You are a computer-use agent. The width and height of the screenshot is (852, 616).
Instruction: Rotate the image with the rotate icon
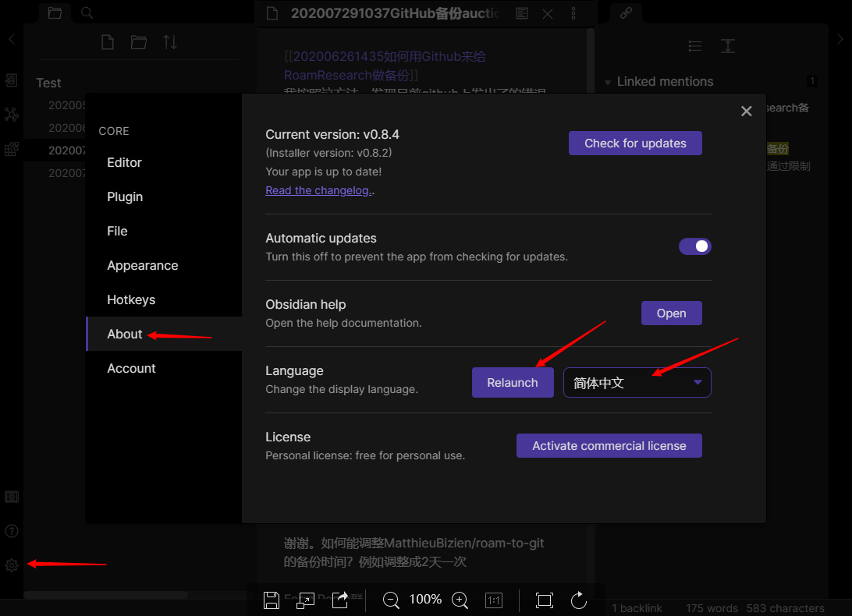click(x=579, y=600)
